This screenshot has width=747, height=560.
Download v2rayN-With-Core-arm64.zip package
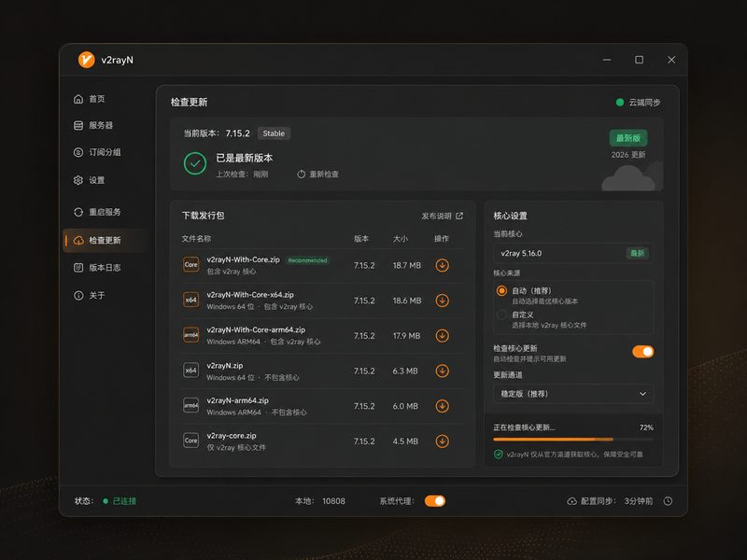(x=442, y=336)
